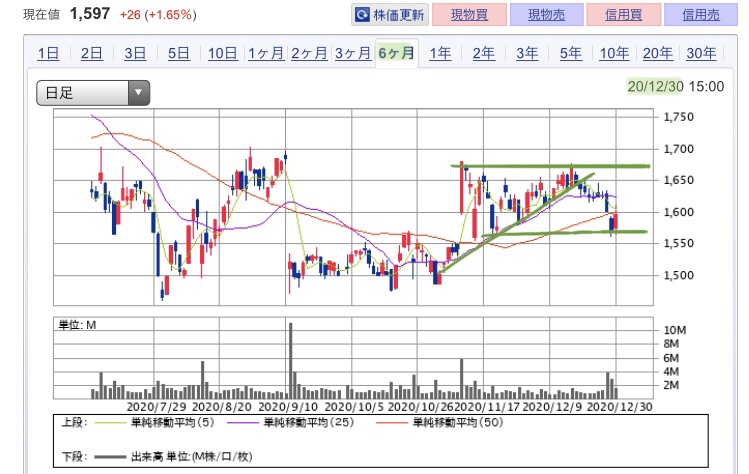Switch chart to the 3年 period
This screenshot has height=474, width=749.
pos(527,53)
